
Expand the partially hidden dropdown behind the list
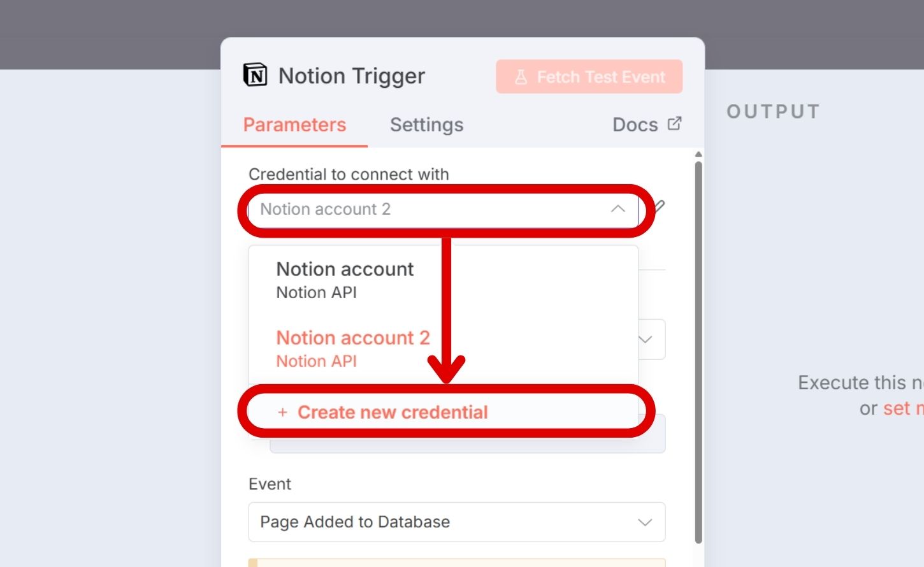coord(646,340)
